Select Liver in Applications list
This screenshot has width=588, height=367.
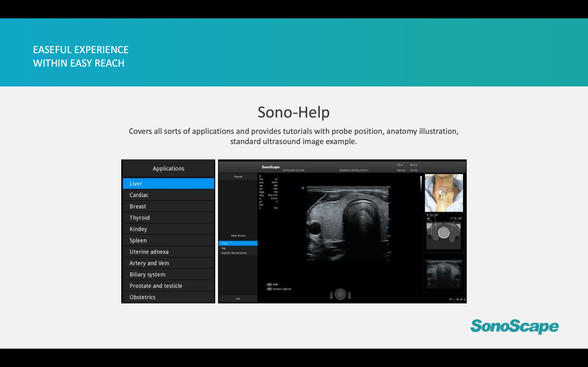pyautogui.click(x=168, y=184)
